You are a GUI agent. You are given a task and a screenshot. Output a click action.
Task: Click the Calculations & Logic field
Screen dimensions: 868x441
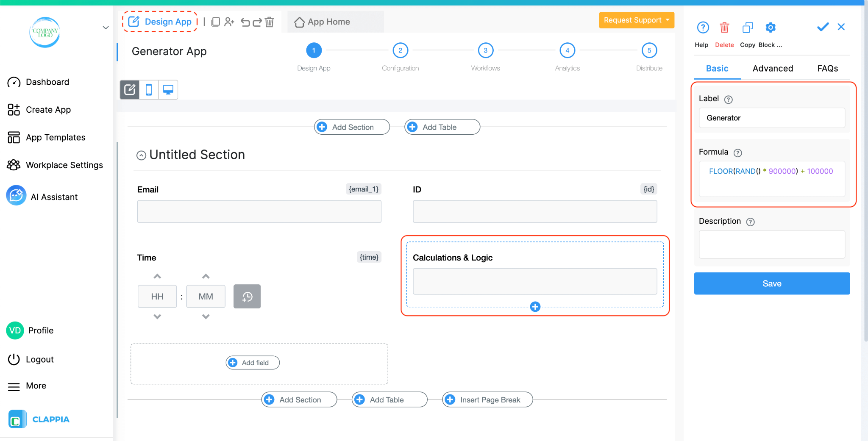pyautogui.click(x=535, y=281)
